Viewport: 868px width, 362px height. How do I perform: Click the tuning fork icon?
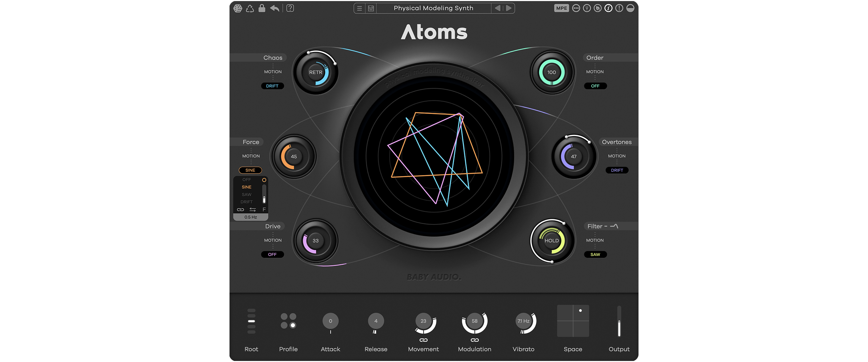tap(587, 8)
